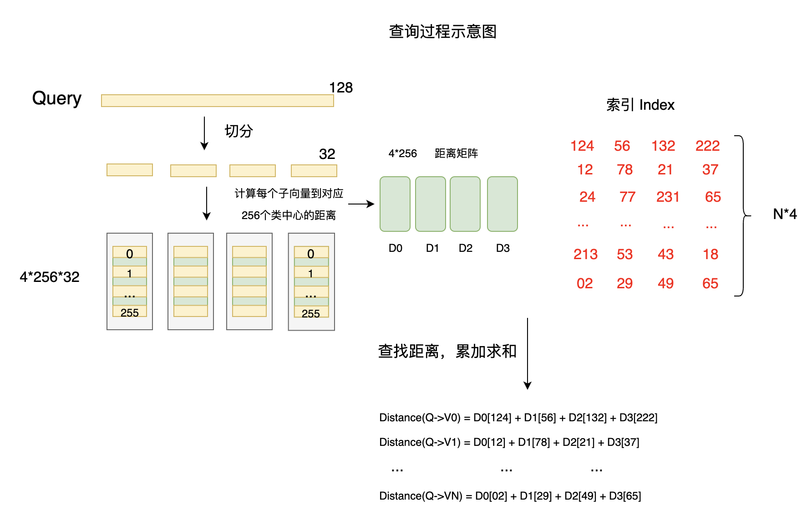Image resolution: width=812 pixels, height=521 pixels.
Task: Click the D2 label
Action: tap(466, 248)
